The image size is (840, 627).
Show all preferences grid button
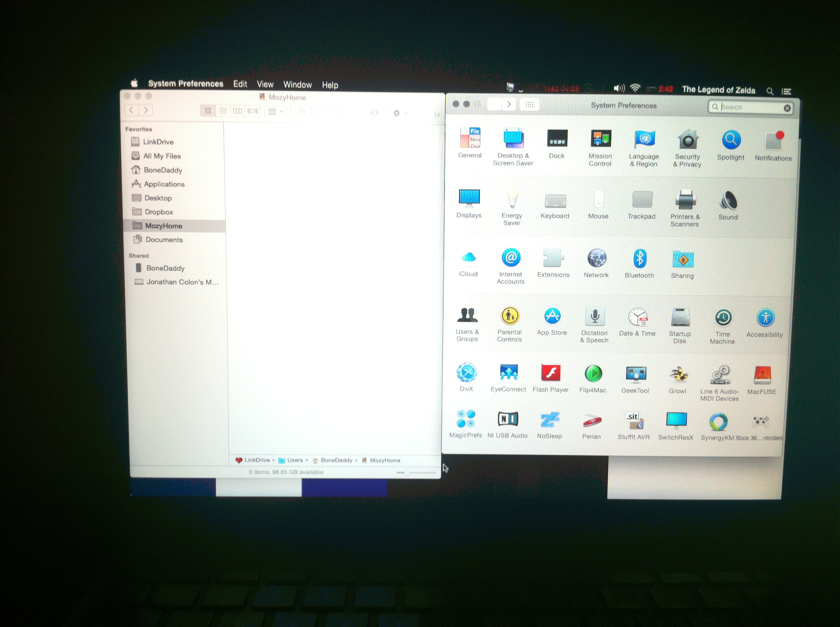click(529, 105)
